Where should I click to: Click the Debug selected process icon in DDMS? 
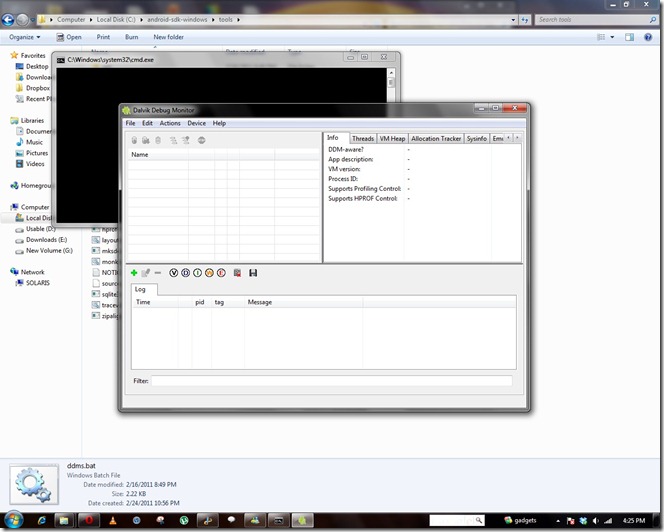[x=134, y=140]
